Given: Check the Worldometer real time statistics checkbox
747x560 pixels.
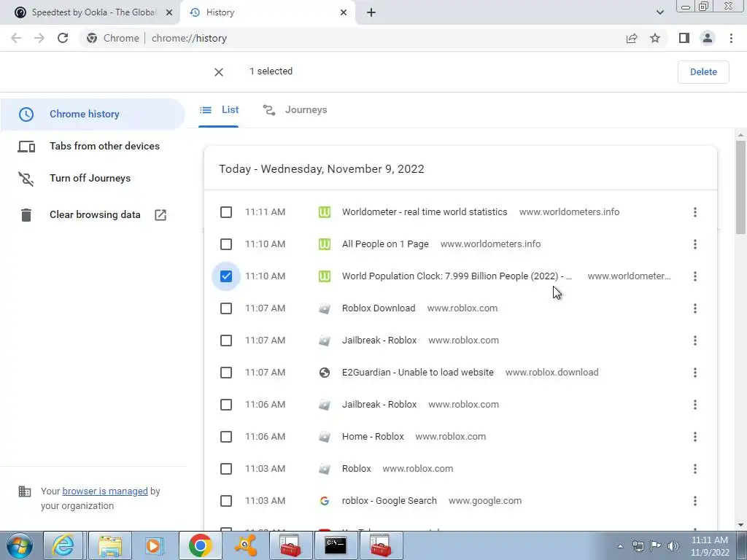Looking at the screenshot, I should (226, 212).
